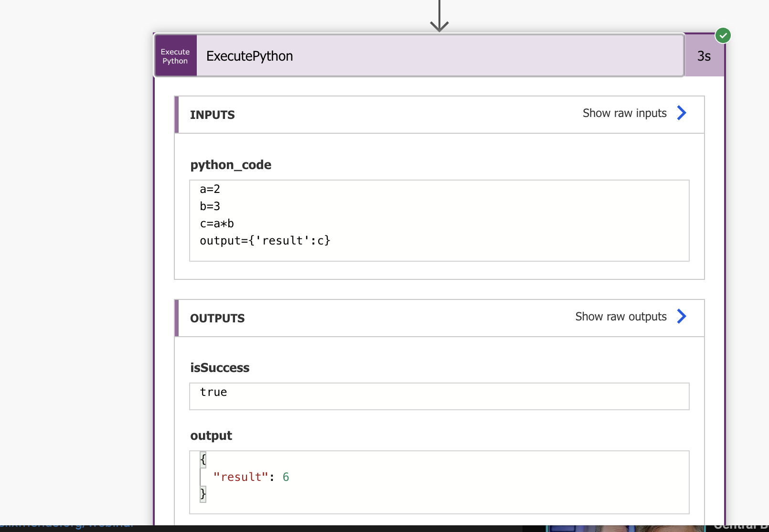Click the video thumbnail at bottom edge

pos(626,528)
